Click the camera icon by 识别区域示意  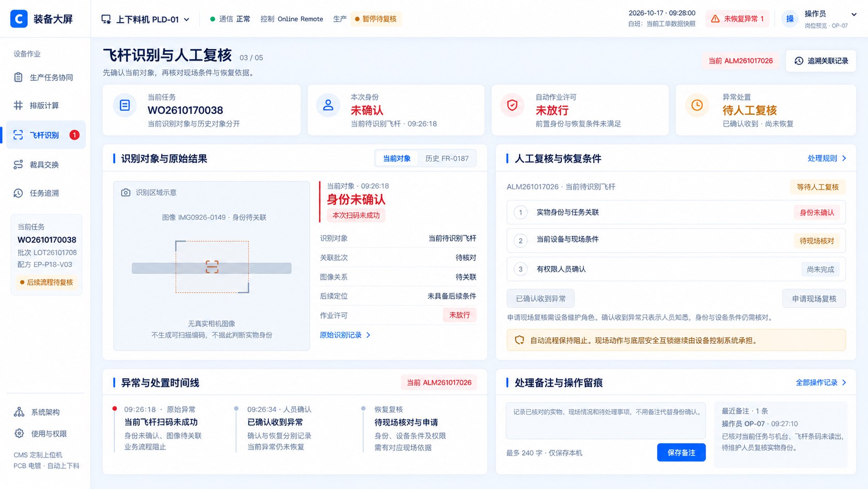point(126,192)
